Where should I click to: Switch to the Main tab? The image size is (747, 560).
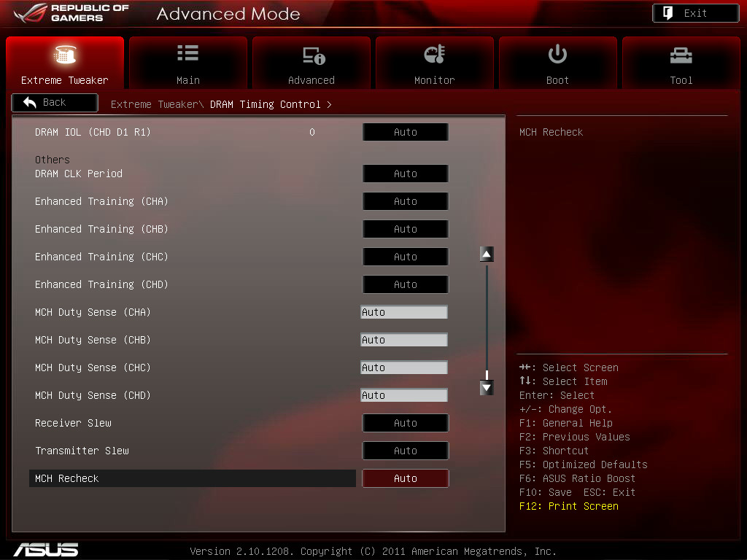pyautogui.click(x=188, y=63)
